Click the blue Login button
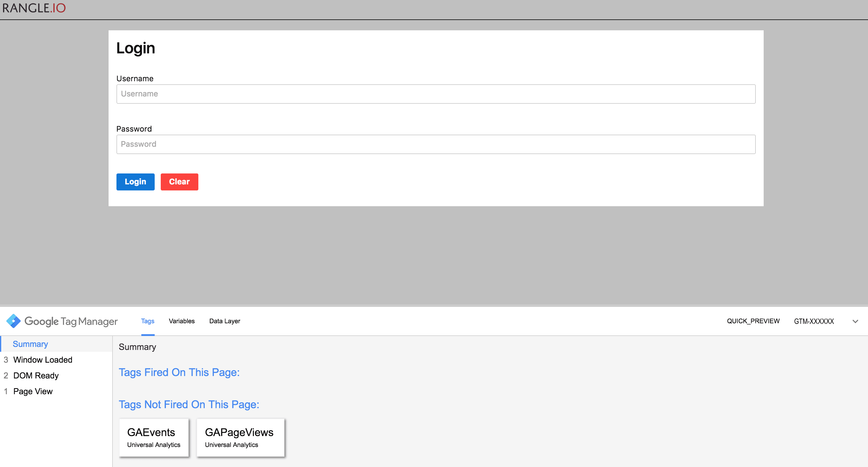 coord(136,182)
